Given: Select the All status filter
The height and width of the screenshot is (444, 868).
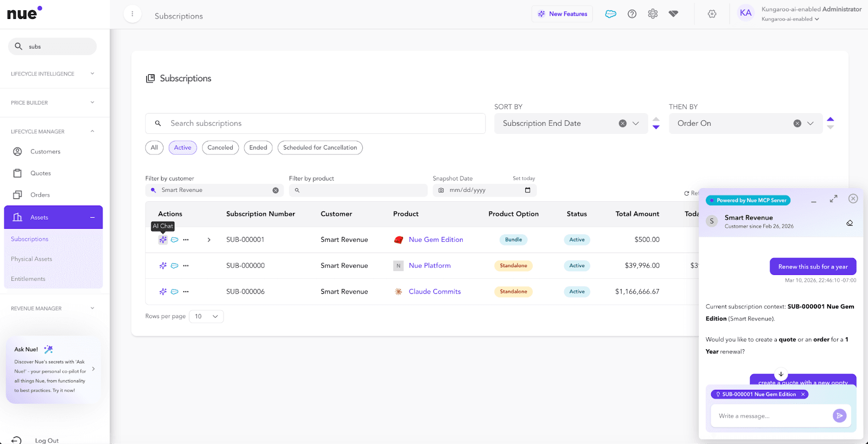Looking at the screenshot, I should (155, 147).
